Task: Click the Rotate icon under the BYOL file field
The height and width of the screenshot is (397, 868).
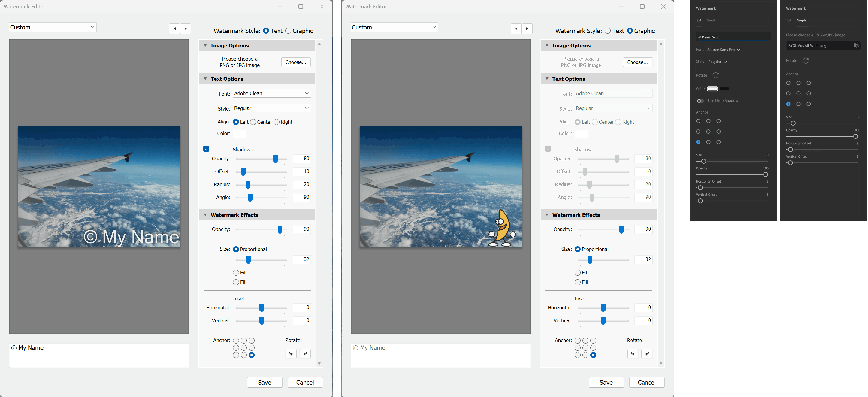Action: point(806,61)
